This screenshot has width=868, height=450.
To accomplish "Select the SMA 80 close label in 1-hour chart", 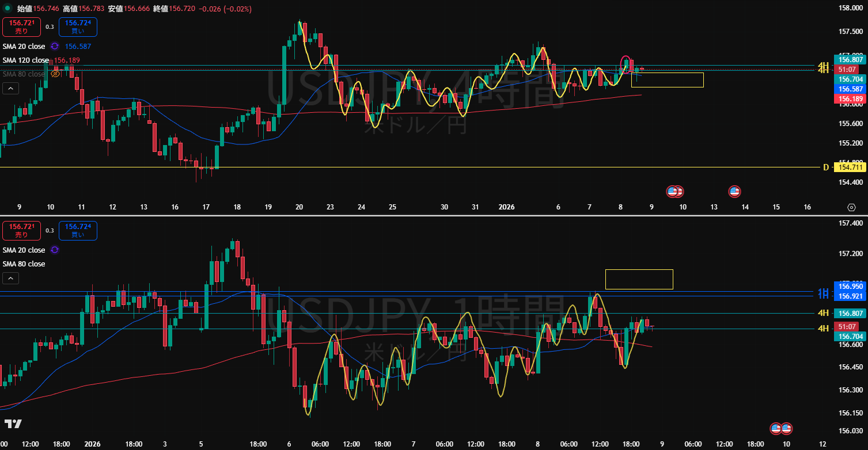I will (x=24, y=264).
